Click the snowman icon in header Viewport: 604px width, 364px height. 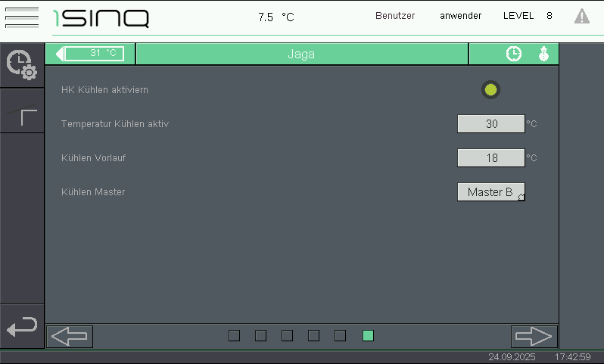coord(543,54)
